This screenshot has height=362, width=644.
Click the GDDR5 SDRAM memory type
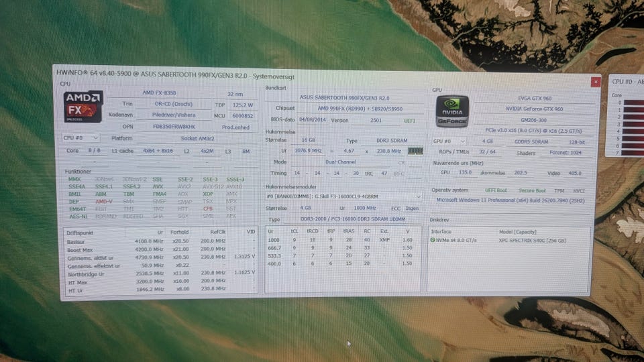531,142
